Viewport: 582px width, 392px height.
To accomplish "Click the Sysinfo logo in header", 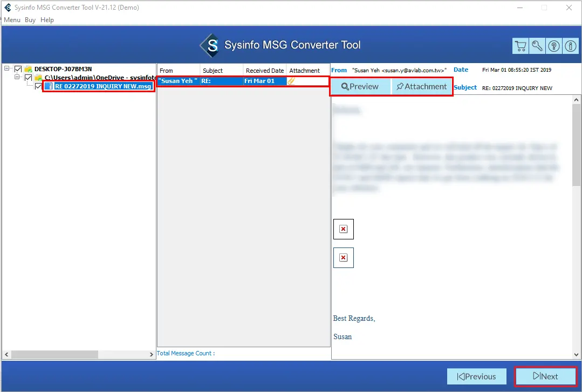I will [210, 45].
